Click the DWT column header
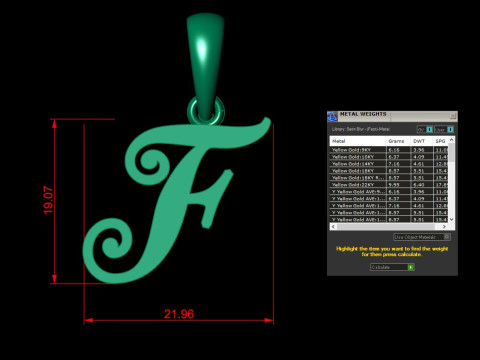 pyautogui.click(x=421, y=141)
